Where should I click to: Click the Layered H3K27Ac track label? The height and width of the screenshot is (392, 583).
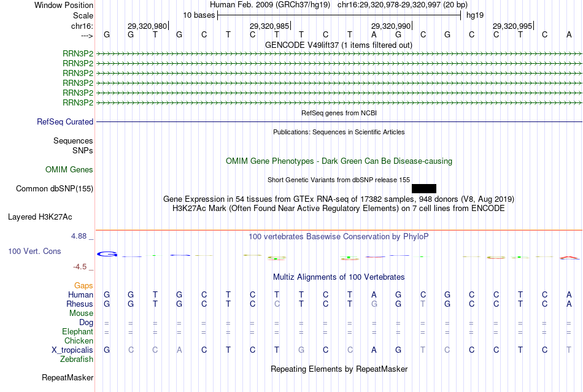(40, 217)
